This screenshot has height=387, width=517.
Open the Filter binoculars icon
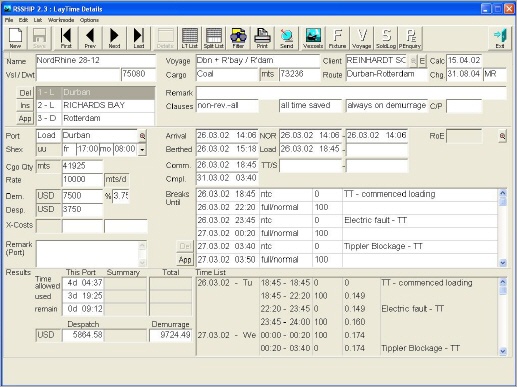(x=238, y=38)
